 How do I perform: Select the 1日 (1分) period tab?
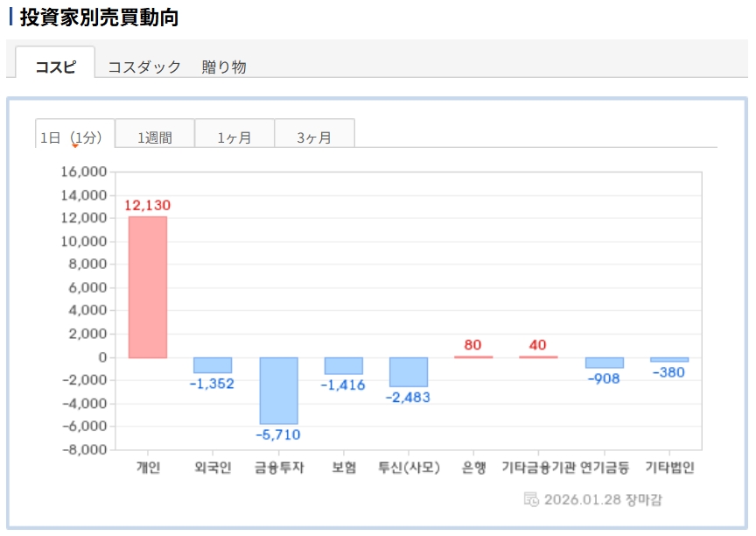pos(74,137)
